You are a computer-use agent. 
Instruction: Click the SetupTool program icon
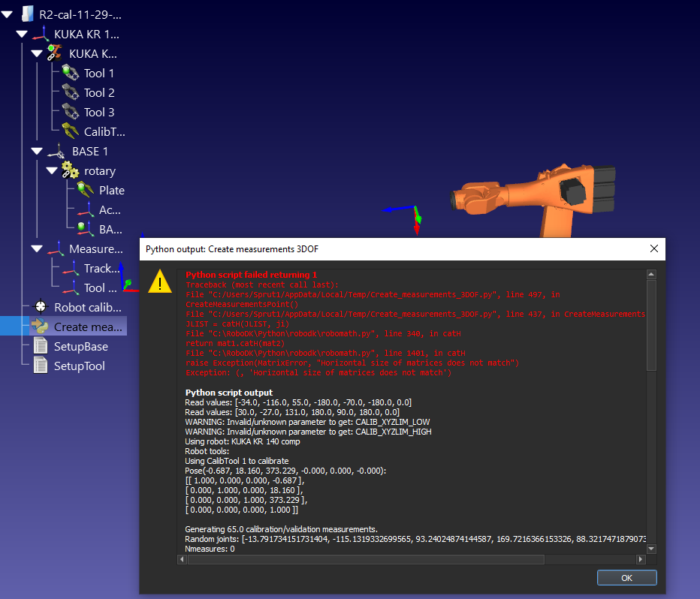pyautogui.click(x=41, y=366)
